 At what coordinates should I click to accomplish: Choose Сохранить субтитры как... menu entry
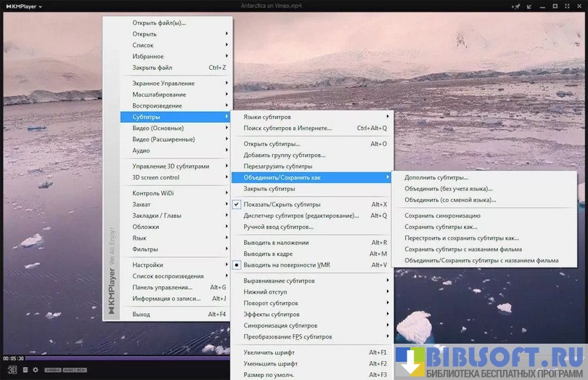pyautogui.click(x=441, y=227)
